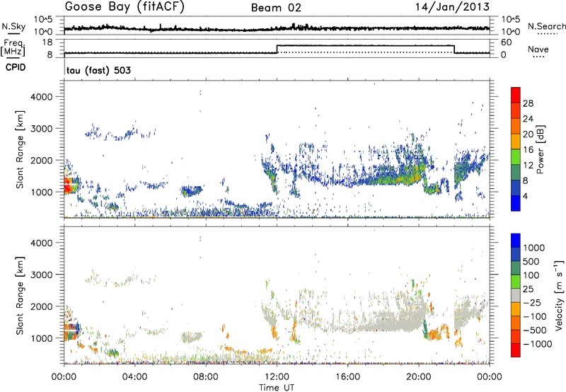Click the "-25" label on Velocity colorbar
This screenshot has width=566, height=392.
pyautogui.click(x=531, y=302)
